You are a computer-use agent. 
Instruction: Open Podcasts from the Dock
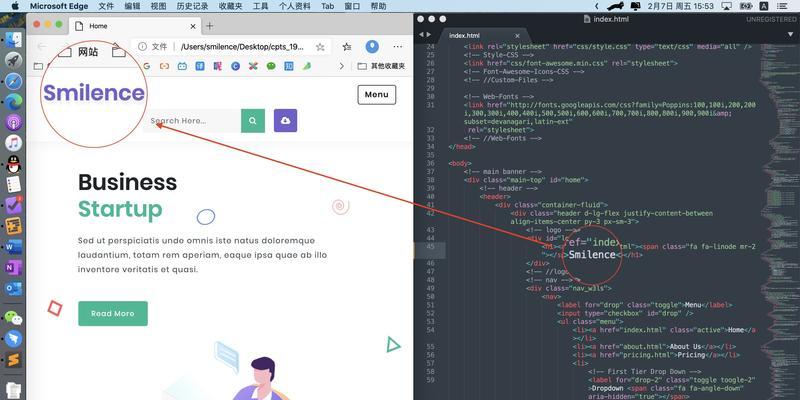click(x=13, y=122)
